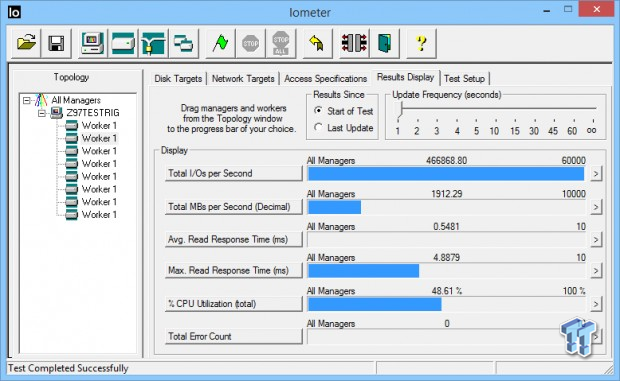
Task: Open arrow next to Total MBs bar
Action: tap(596, 207)
